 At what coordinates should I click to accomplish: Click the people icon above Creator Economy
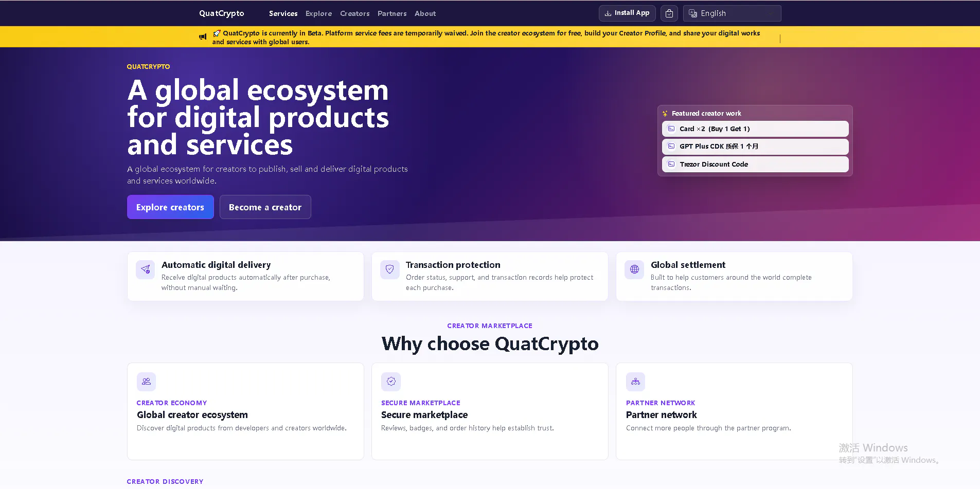[146, 382]
